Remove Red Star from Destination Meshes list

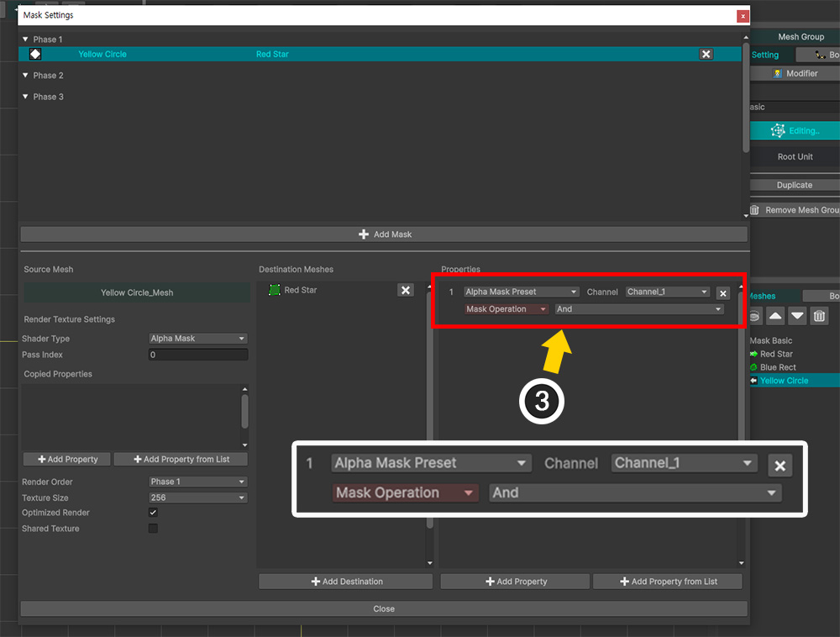click(406, 290)
